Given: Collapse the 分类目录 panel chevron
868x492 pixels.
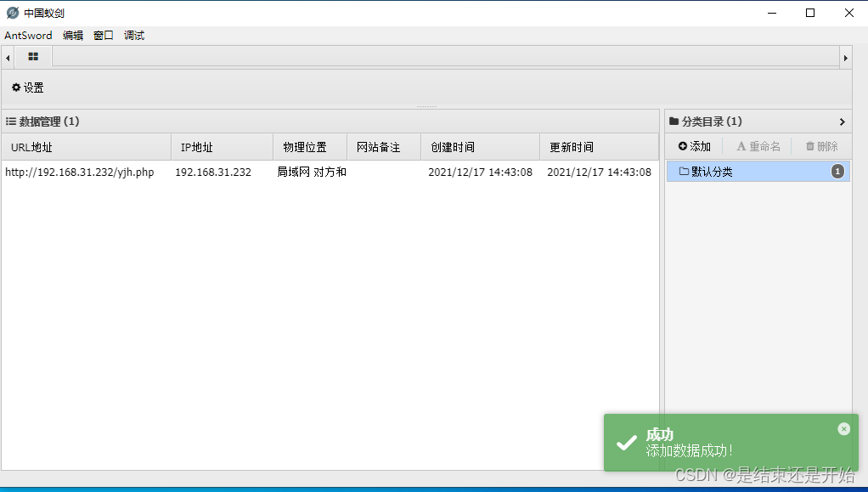Looking at the screenshot, I should [x=842, y=122].
